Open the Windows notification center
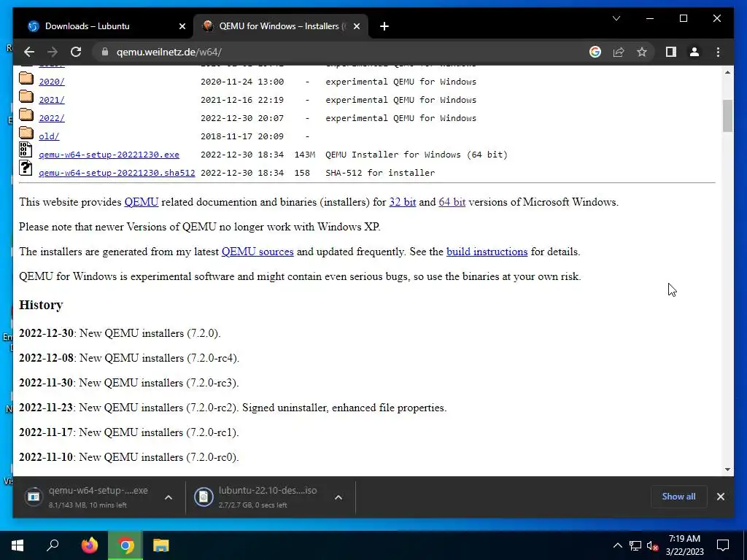 pyautogui.click(x=723, y=545)
